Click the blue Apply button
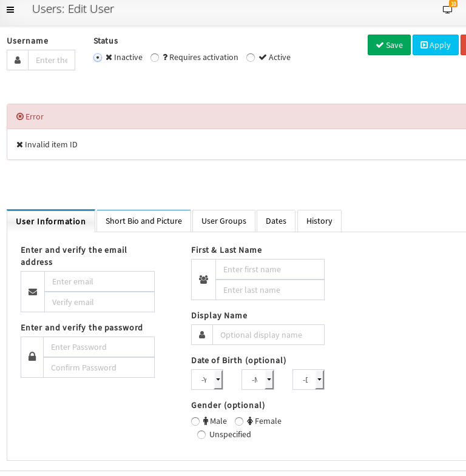The width and height of the screenshot is (466, 476). (x=435, y=45)
